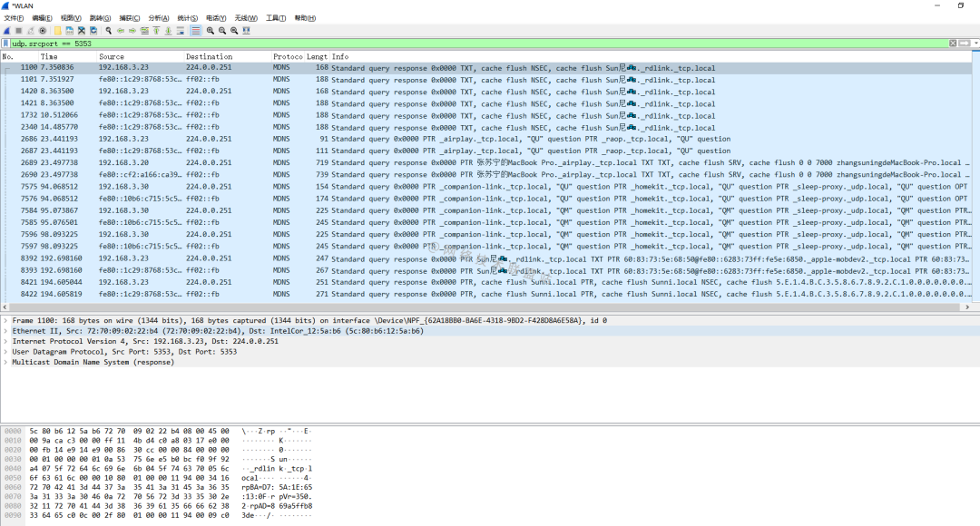The height and width of the screenshot is (526, 980).
Task: Close the capture file
Action: pos(82,31)
